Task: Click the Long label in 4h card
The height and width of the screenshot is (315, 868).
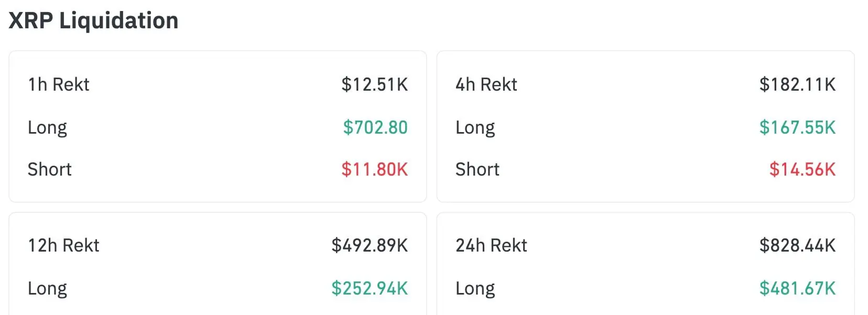Action: (x=475, y=128)
